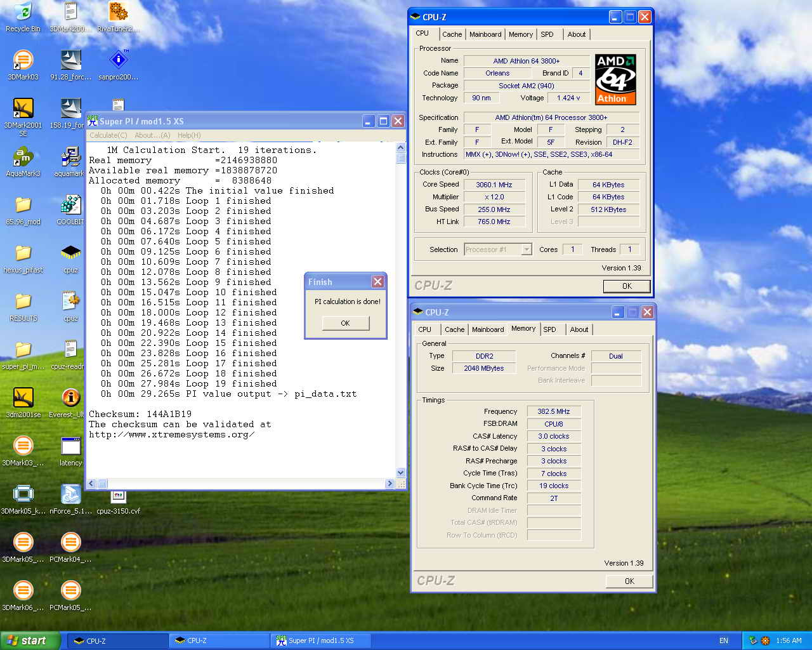Open the Help(H) menu in Super PI
812x650 pixels.
[x=189, y=135]
